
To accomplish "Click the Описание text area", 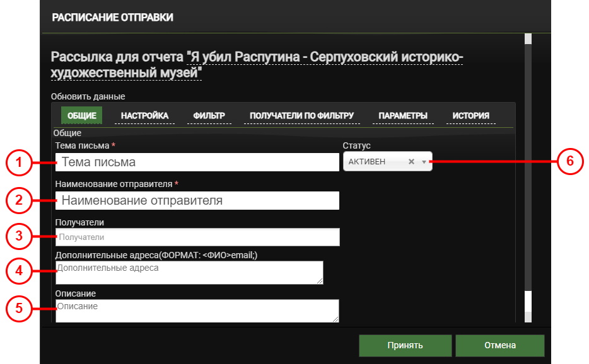I will pos(197,311).
